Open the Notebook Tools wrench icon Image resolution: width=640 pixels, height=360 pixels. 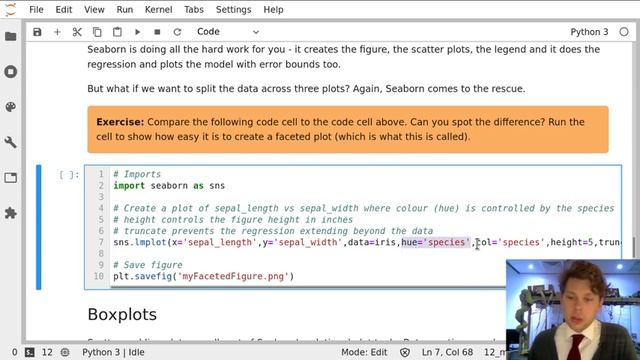point(11,142)
